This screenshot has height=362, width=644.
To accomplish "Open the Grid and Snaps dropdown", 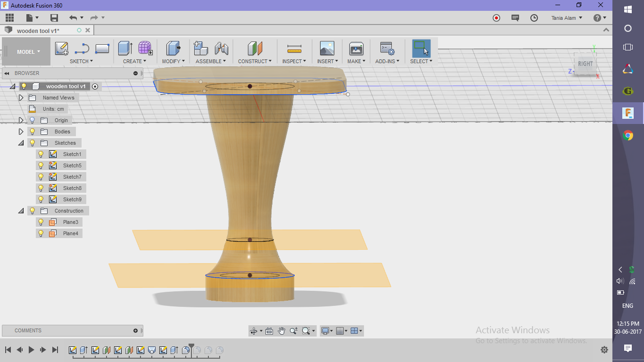I will [342, 331].
